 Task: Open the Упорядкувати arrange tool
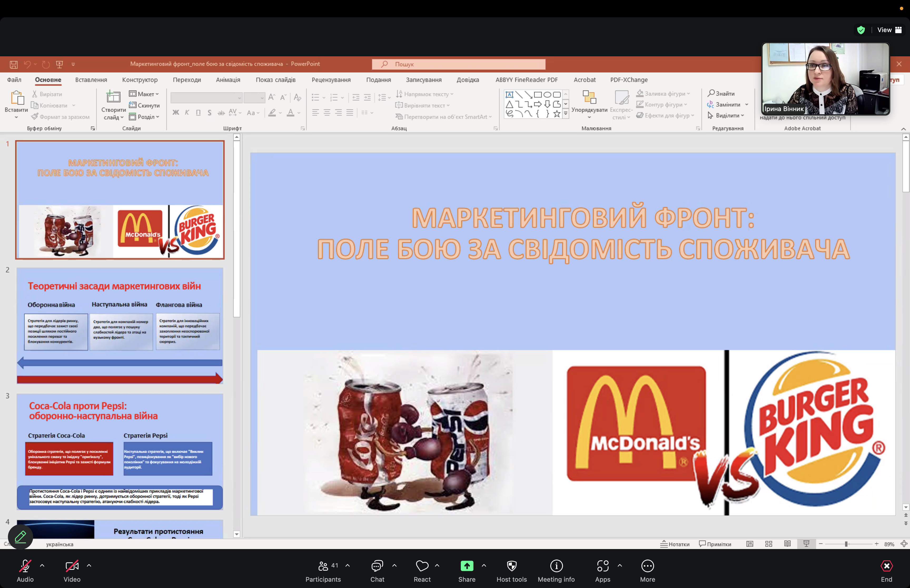pos(589,102)
